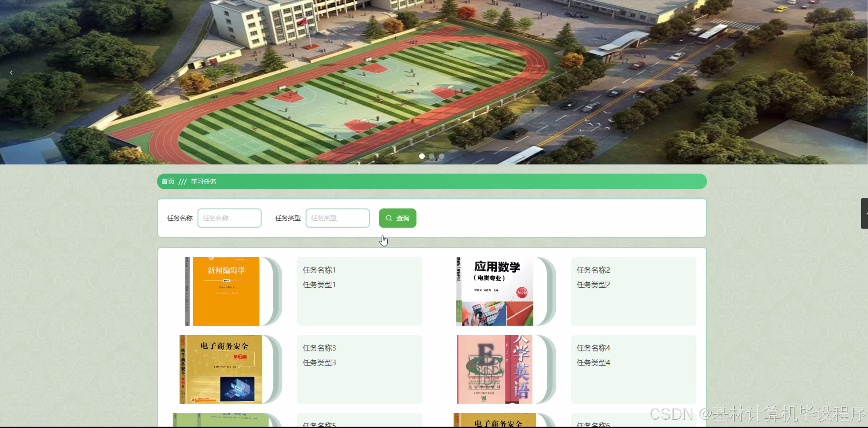Open the 电子商务安全 book cover in row two
868x428 pixels.
coord(221,369)
